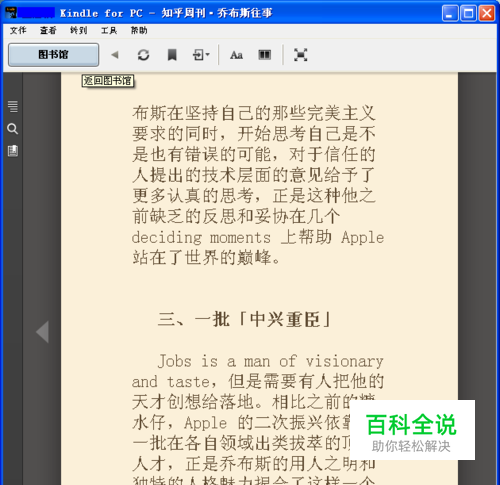
Task: Click the line 站在了世界的巅峰。
Action: [206, 258]
